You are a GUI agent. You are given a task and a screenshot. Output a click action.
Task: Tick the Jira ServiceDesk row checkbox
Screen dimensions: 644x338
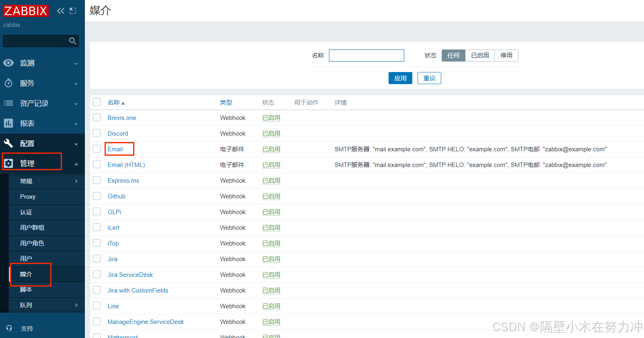(x=97, y=274)
